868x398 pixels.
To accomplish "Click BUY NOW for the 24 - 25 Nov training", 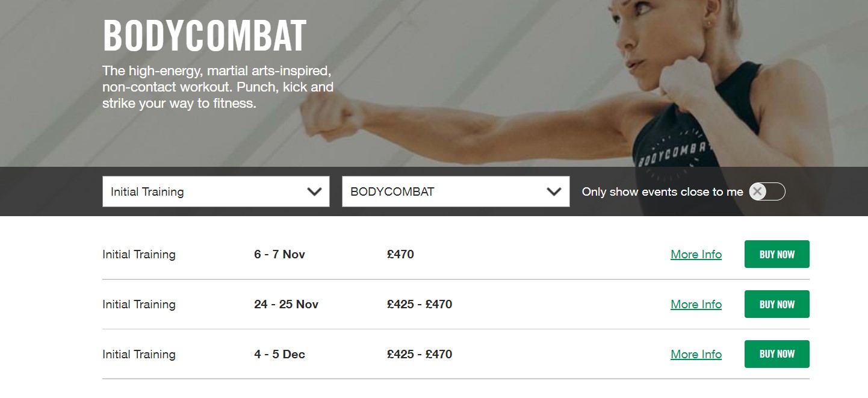I will pos(777,304).
